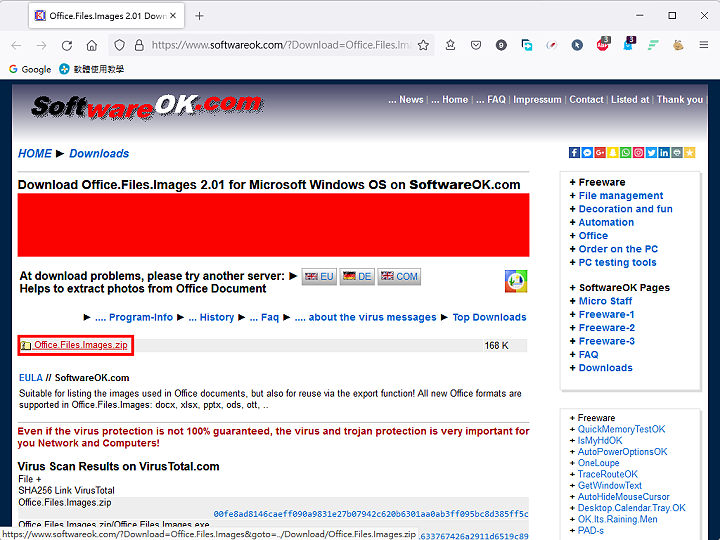Open PC testing tools category

click(x=617, y=262)
